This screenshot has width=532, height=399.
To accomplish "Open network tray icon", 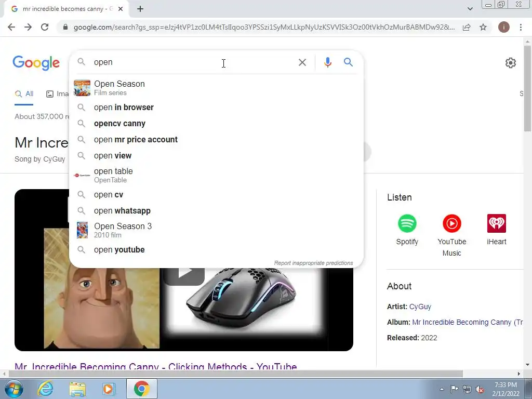I will click(467, 389).
